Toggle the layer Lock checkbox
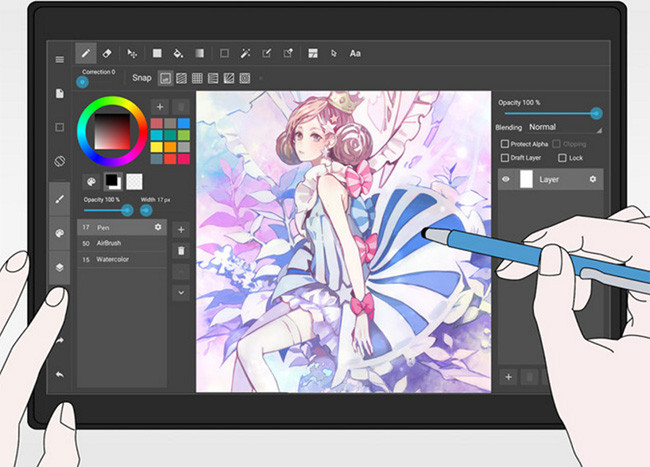The image size is (650, 467). (x=562, y=158)
